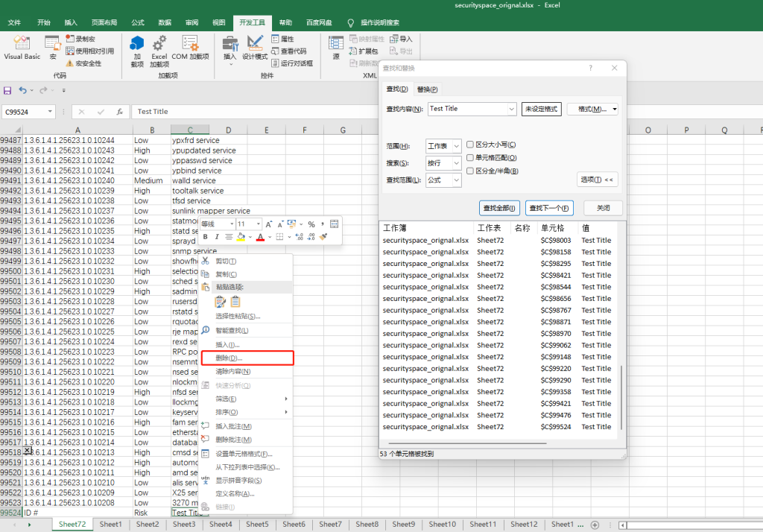
Task: Click the 录制宏 record macro icon
Action: point(70,39)
